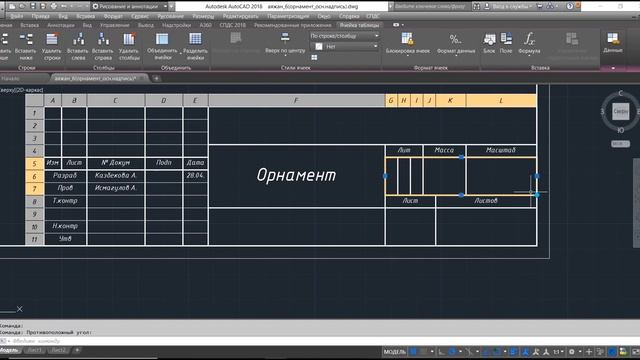Click the Plot/Print icon in quick access toolbar
The image size is (640, 360).
[x=53, y=7]
